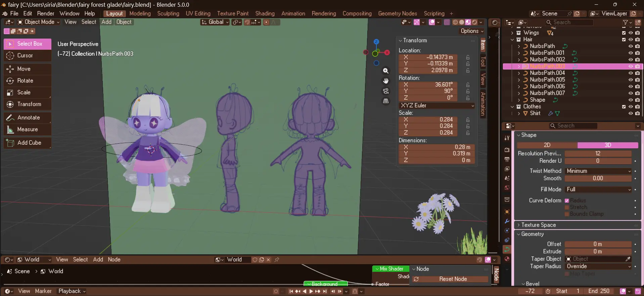Screen dimensions: 644x296
Task: Uncheck the Hair collection checkbox
Action: click(624, 39)
